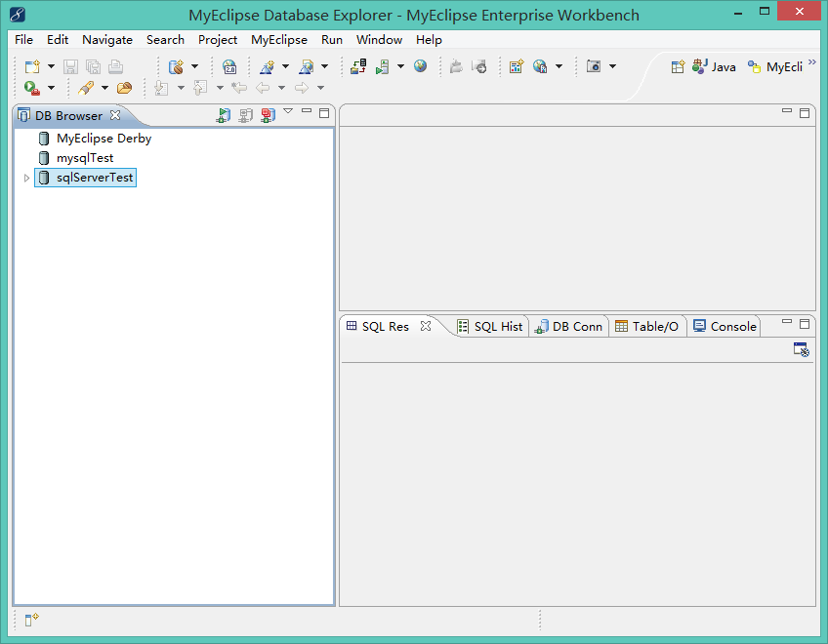Viewport: 828px width, 644px height.
Task: Click the open folder icon in toolbar
Action: coord(124,88)
